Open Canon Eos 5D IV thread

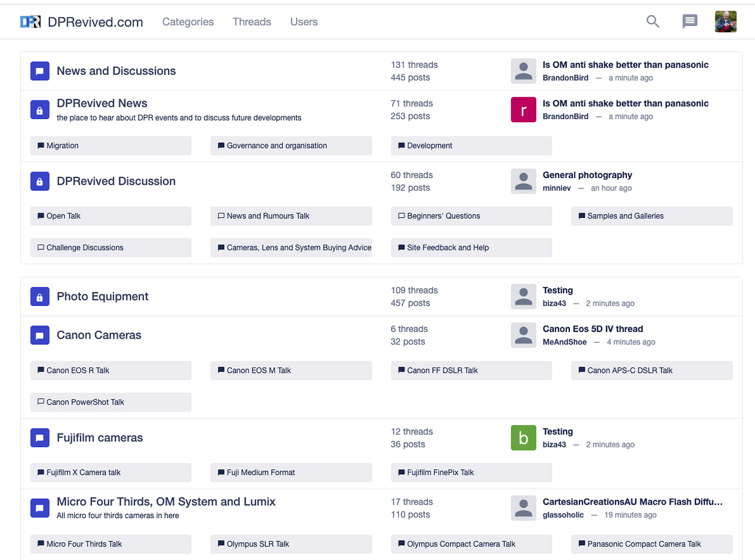point(593,329)
